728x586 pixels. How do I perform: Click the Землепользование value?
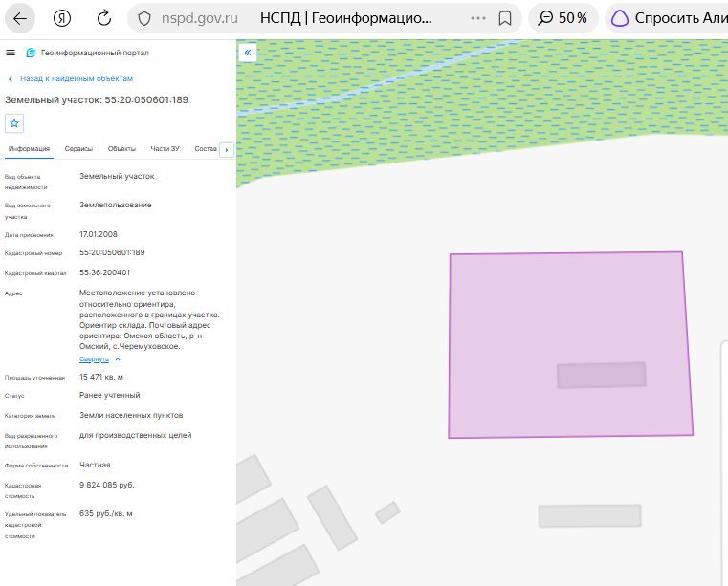115,206
